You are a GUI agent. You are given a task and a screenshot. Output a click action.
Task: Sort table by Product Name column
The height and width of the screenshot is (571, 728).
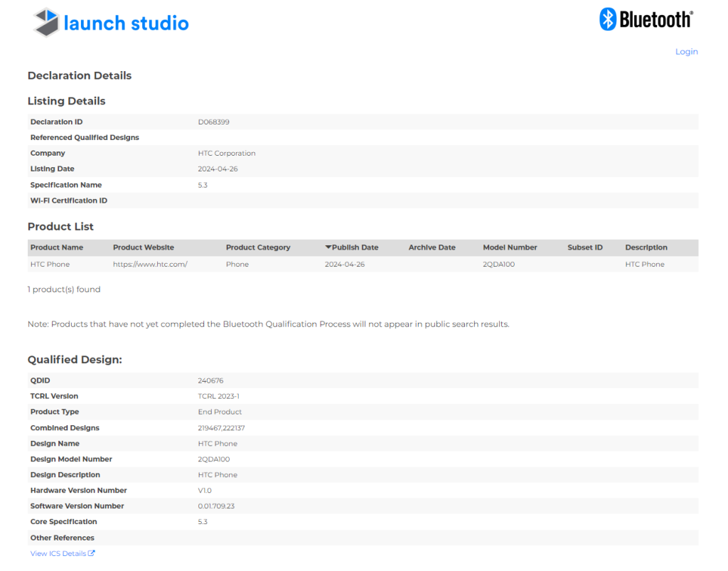click(x=57, y=247)
